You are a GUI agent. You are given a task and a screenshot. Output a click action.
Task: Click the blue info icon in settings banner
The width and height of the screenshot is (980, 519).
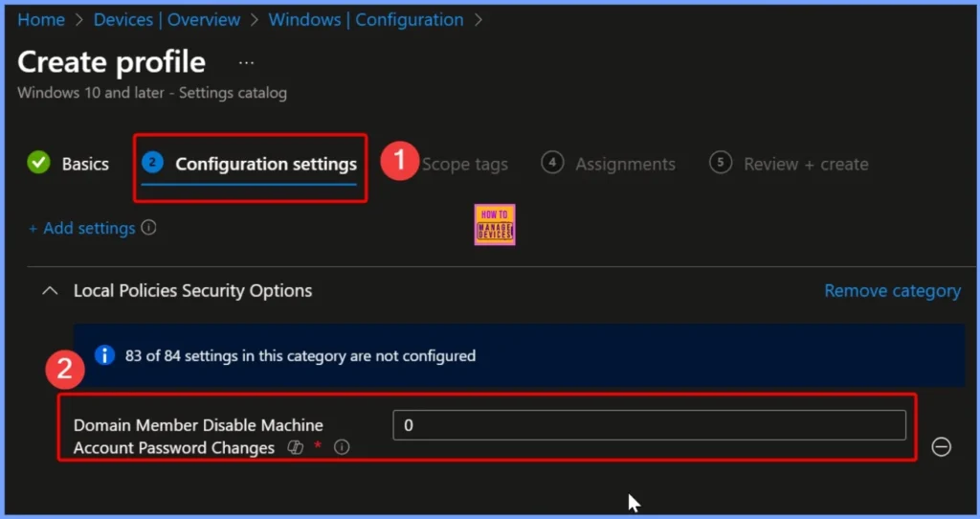[104, 355]
